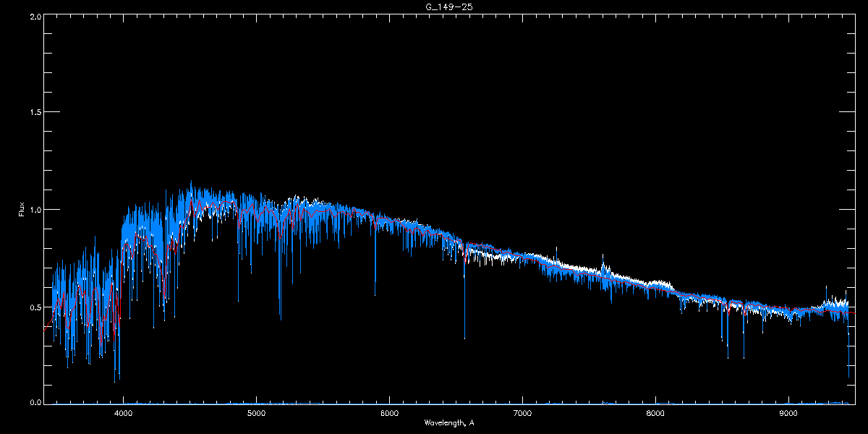The height and width of the screenshot is (434, 868).
Task: Click the Flux y-axis label
Action: 22,210
